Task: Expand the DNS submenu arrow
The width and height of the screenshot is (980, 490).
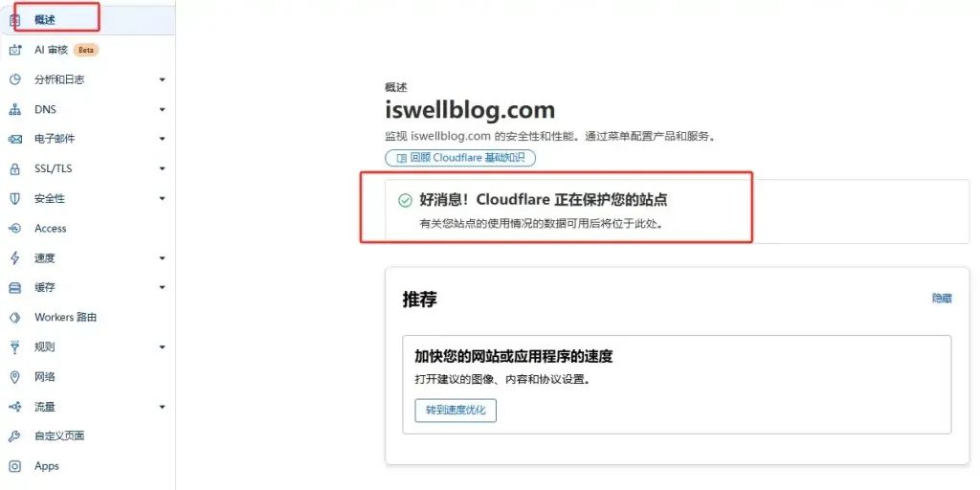Action: tap(163, 109)
